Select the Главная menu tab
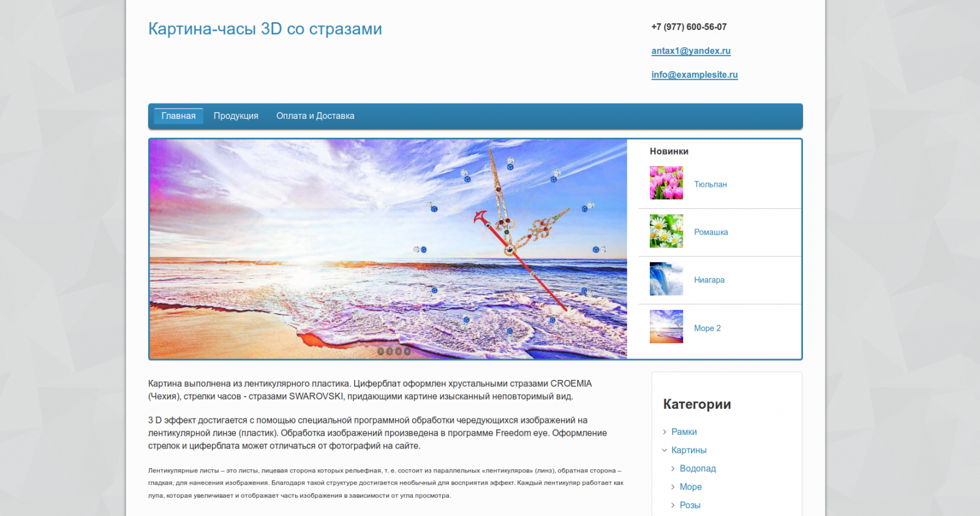This screenshot has height=516, width=980. pyautogui.click(x=178, y=116)
